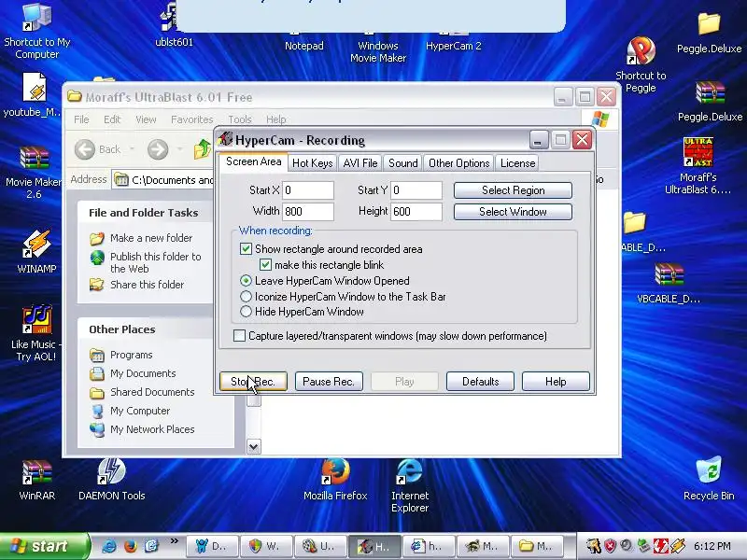
Task: Open the ABLE_D... folder on desktop
Action: [642, 231]
